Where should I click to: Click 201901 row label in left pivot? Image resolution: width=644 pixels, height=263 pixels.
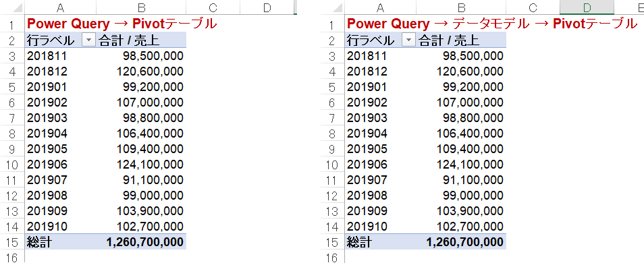pyautogui.click(x=47, y=87)
